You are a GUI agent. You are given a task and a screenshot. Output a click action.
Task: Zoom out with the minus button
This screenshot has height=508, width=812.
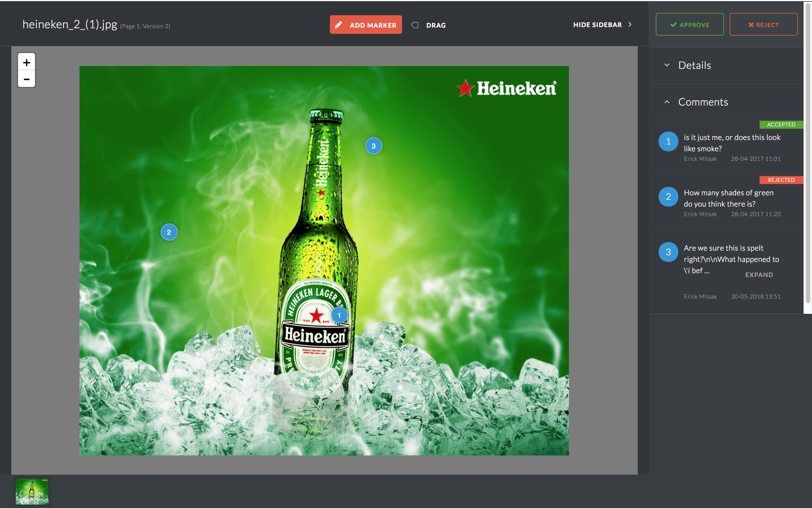point(27,79)
